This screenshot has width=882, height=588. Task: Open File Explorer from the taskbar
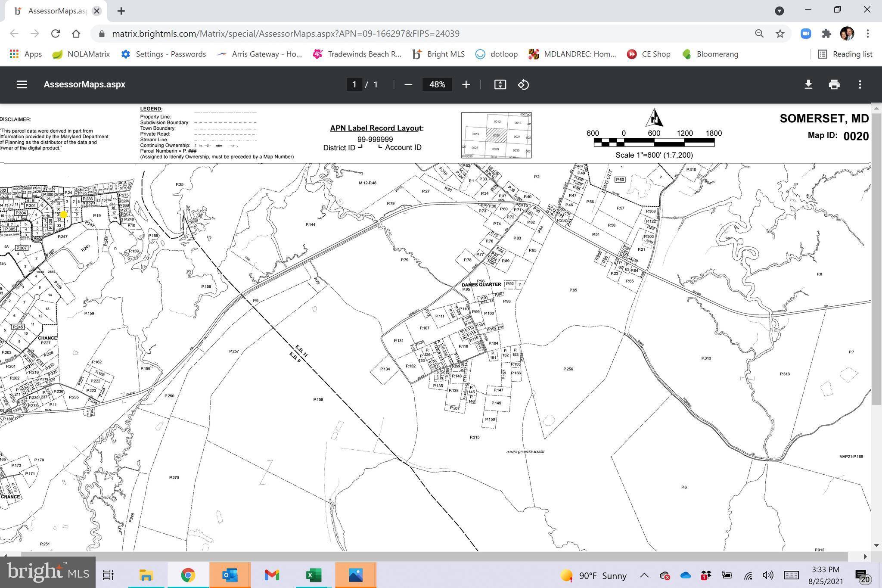coord(146,575)
